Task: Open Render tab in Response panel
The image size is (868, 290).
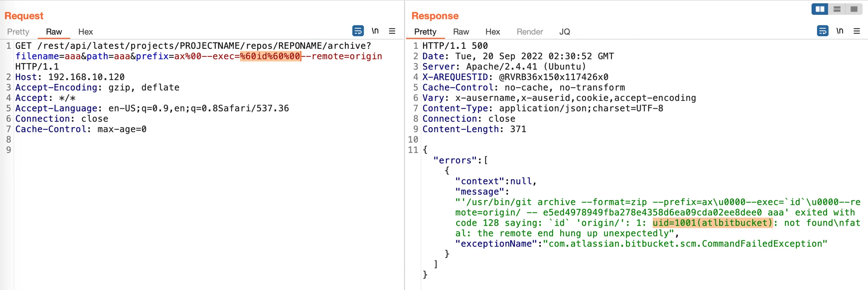Action: (530, 32)
